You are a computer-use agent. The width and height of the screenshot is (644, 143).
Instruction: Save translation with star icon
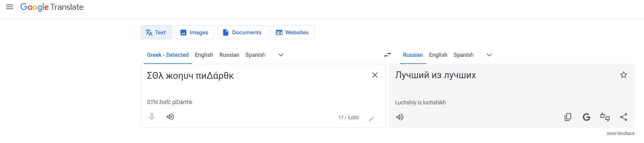point(624,75)
